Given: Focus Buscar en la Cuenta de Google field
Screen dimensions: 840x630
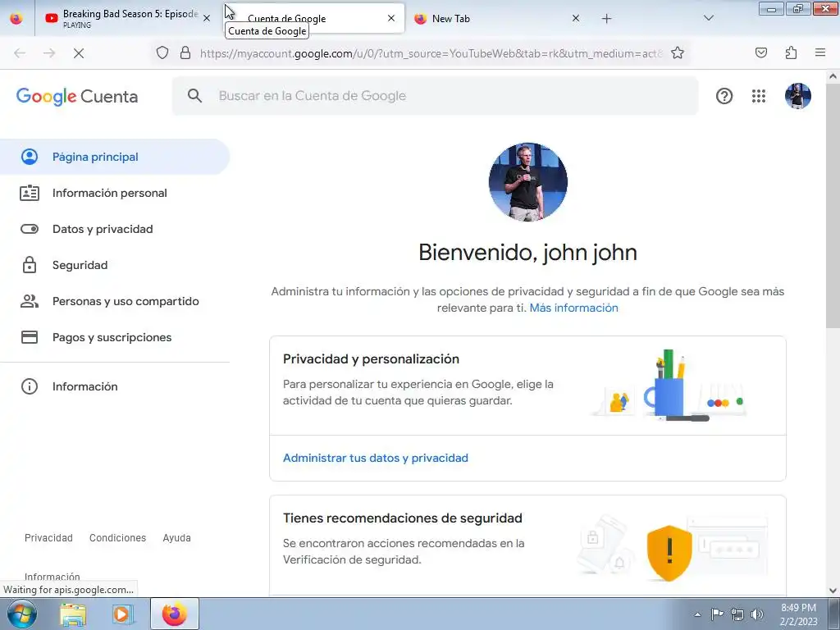Looking at the screenshot, I should pyautogui.click(x=435, y=96).
